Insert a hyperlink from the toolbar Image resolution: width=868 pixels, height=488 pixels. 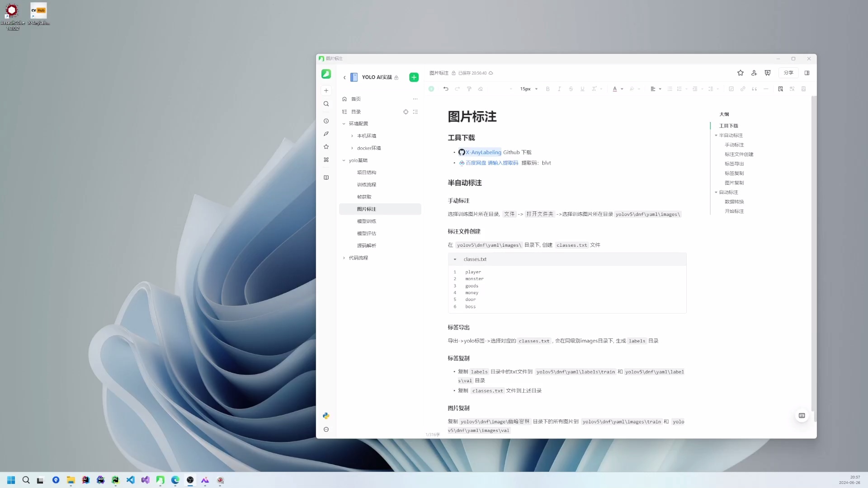743,89
